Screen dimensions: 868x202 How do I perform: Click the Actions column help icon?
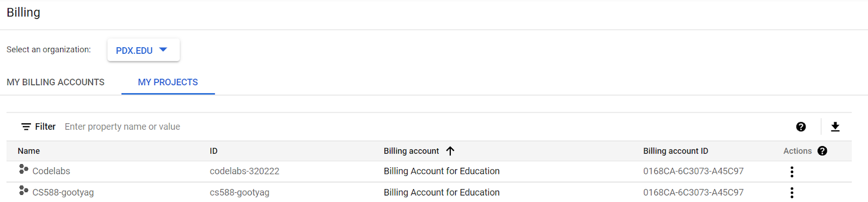click(822, 151)
